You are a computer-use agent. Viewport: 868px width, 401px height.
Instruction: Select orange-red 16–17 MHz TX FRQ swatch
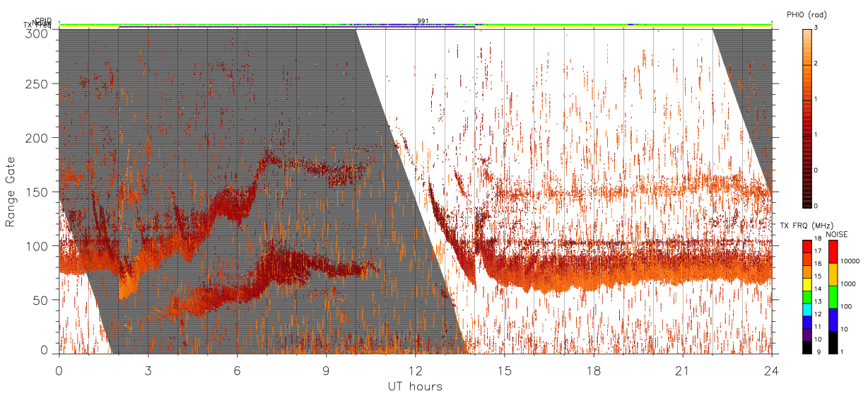(807, 259)
